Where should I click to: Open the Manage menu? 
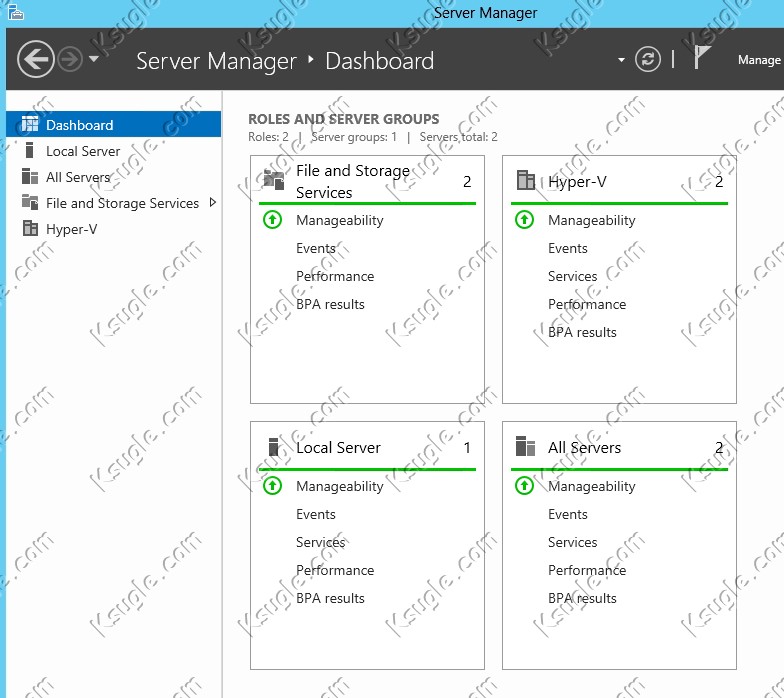(x=759, y=60)
